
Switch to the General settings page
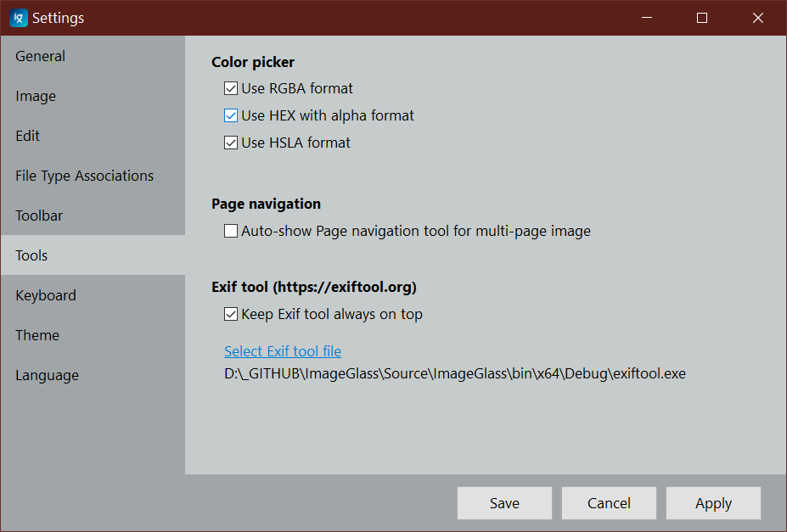click(40, 56)
